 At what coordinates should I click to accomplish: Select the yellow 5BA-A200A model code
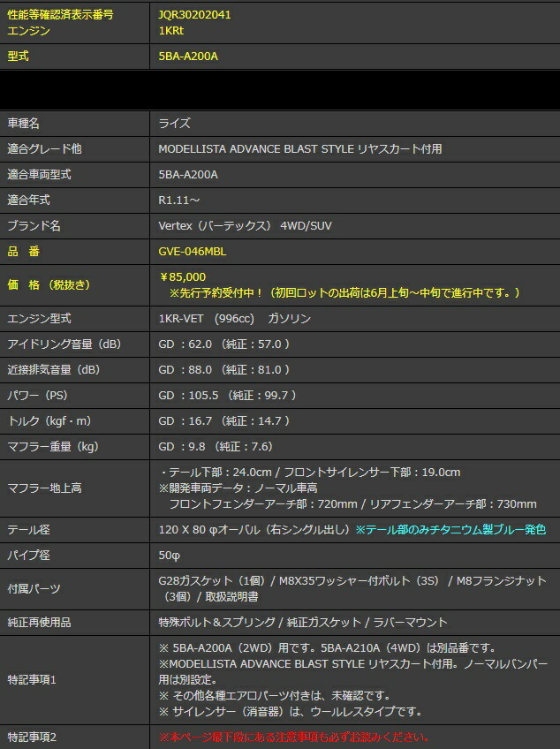[188, 57]
